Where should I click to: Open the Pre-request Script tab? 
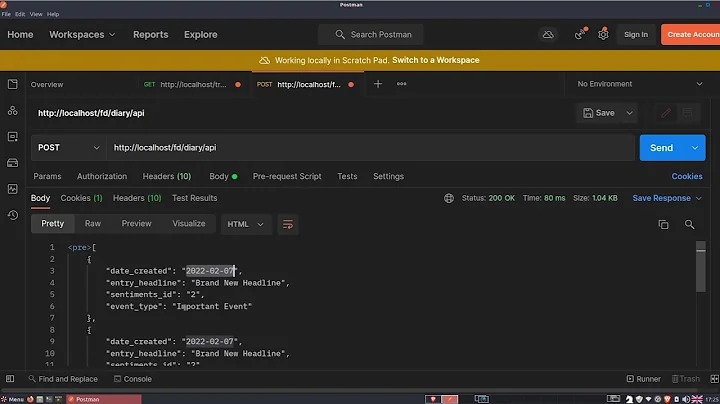pos(287,176)
